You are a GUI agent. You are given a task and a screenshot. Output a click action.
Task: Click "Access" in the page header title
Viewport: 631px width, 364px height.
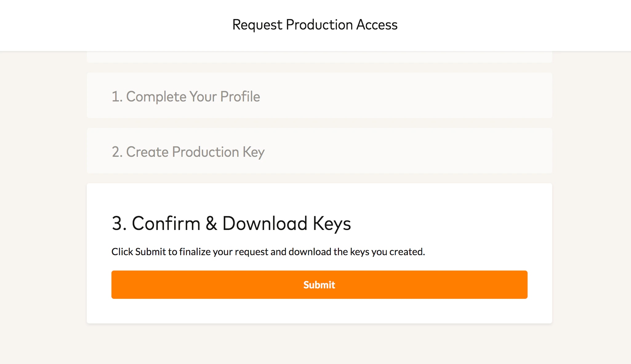[377, 25]
